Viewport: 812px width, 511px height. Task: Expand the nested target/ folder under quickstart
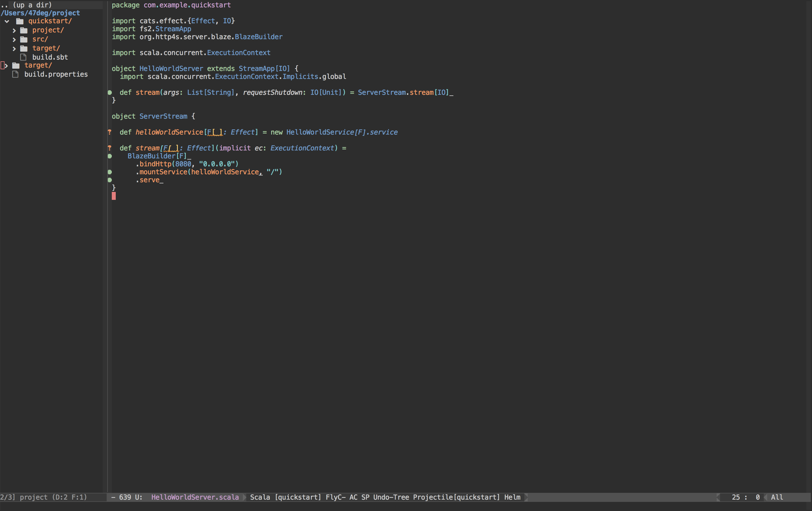coord(14,49)
